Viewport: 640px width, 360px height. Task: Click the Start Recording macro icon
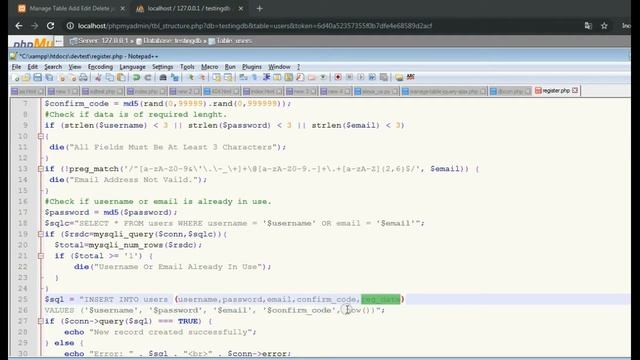tap(338, 77)
